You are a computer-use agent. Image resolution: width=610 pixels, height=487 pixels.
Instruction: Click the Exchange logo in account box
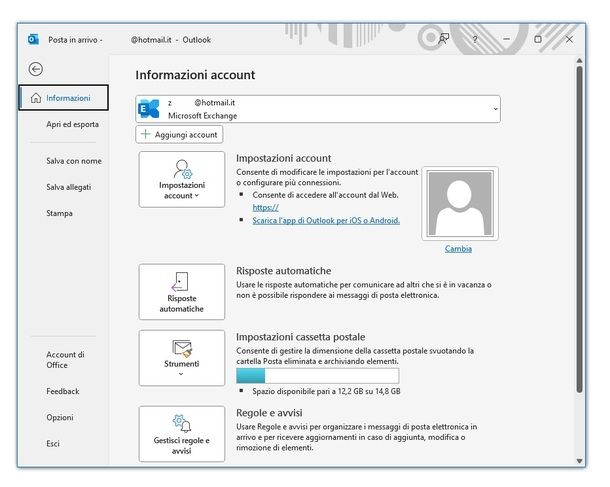(149, 109)
